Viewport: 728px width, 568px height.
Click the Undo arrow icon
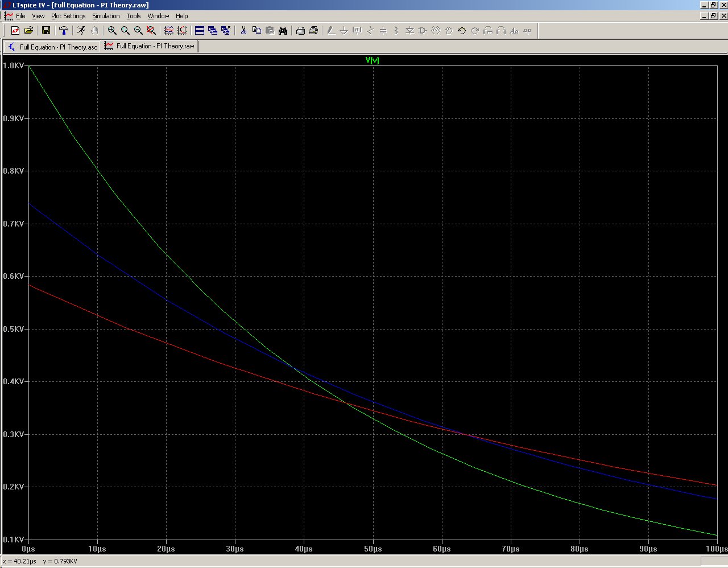[461, 31]
